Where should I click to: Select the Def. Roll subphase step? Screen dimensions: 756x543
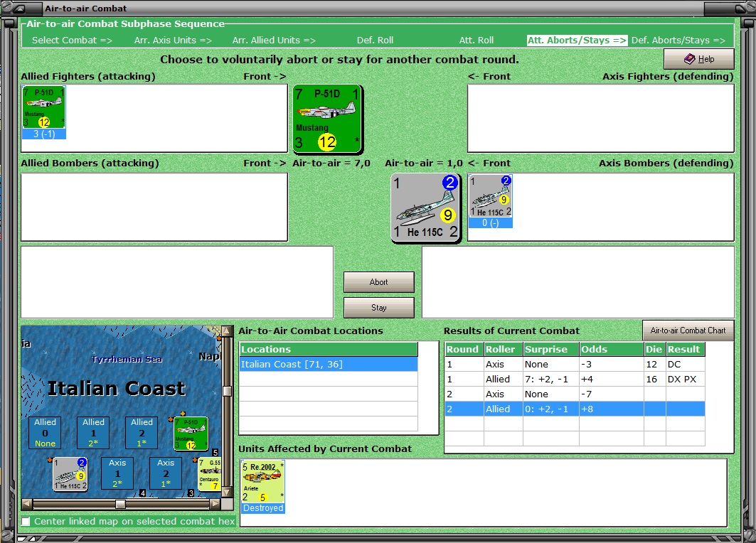375,41
